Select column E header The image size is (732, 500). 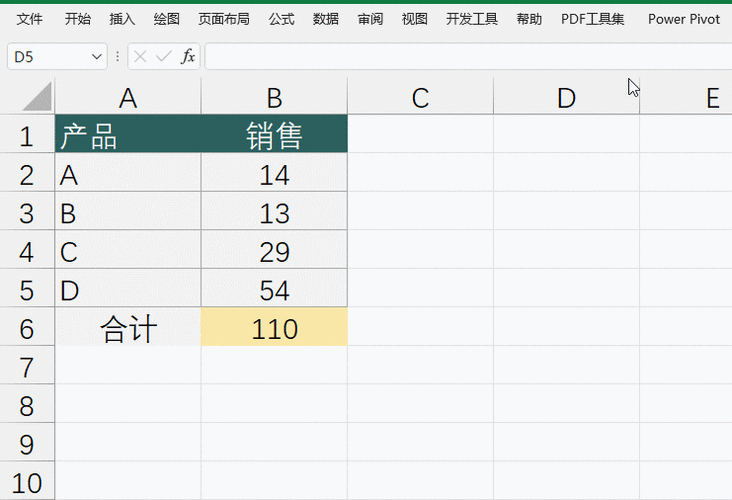tap(686, 97)
